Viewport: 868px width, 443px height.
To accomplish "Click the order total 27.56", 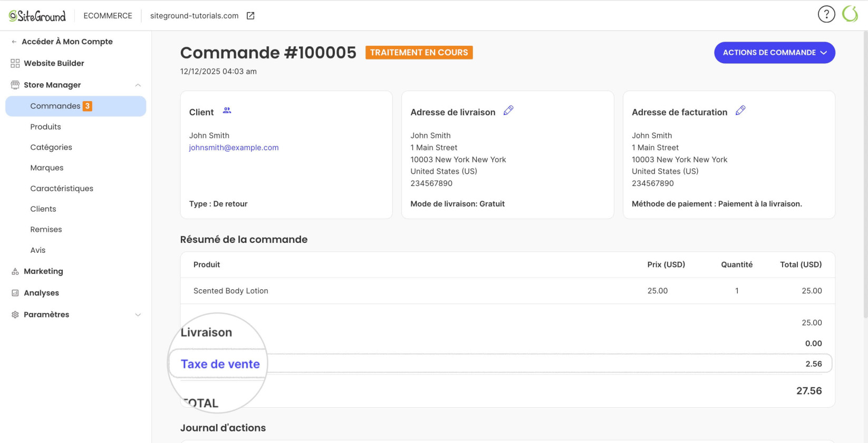I will click(809, 391).
